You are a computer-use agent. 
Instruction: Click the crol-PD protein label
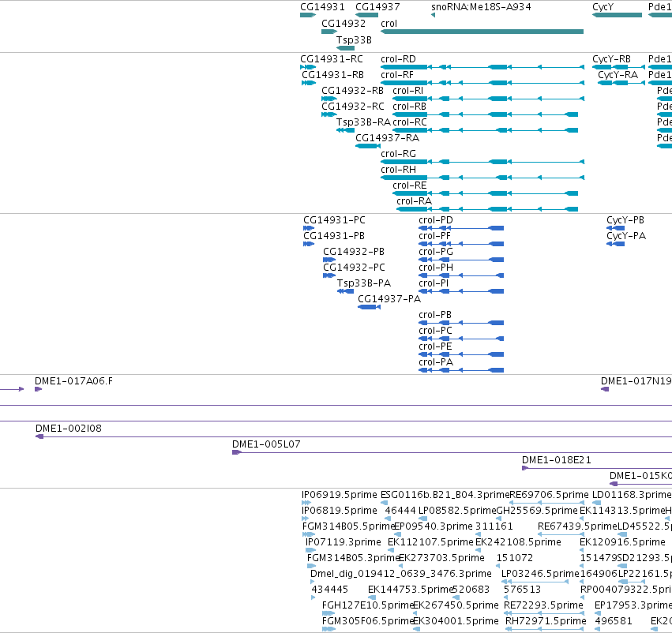(436, 220)
